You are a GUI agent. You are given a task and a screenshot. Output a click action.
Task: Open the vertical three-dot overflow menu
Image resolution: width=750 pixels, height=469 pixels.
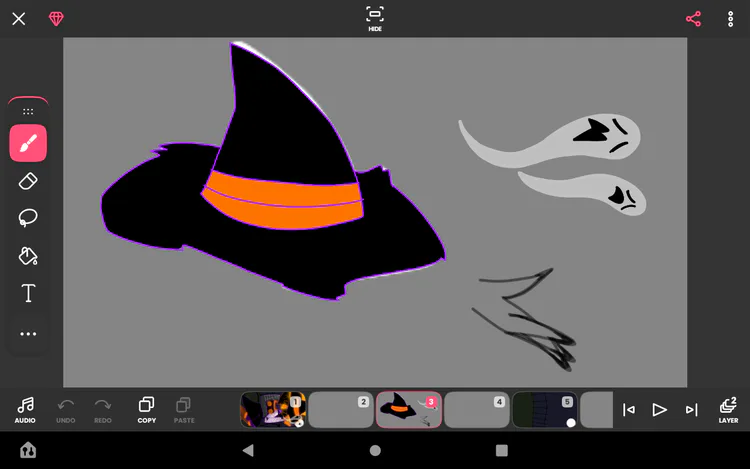click(730, 19)
